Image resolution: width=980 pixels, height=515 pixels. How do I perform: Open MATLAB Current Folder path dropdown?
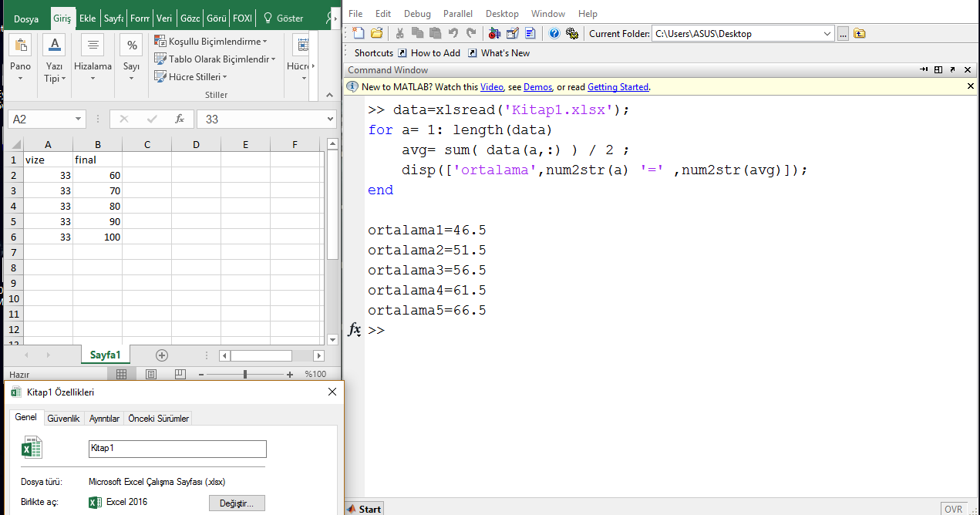tap(827, 33)
